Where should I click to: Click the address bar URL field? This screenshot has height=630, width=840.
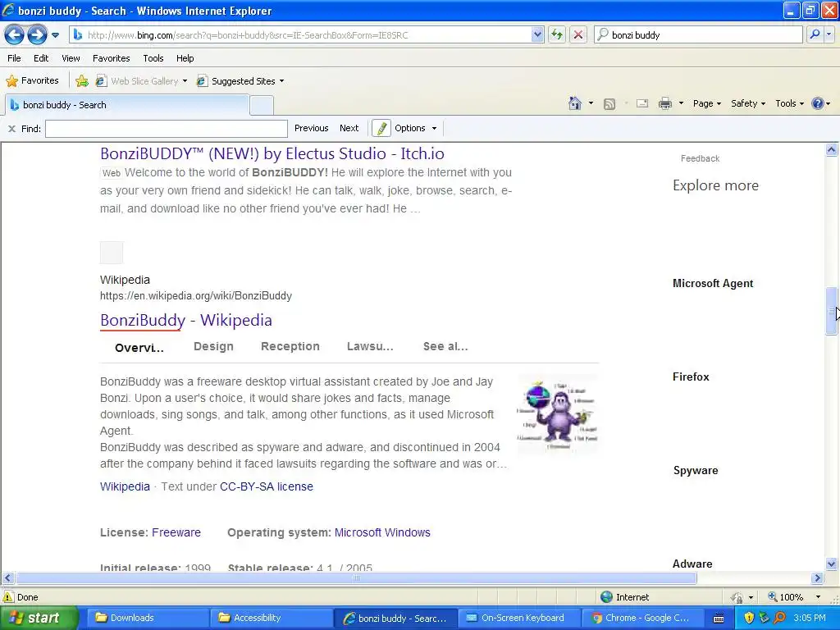click(x=300, y=35)
